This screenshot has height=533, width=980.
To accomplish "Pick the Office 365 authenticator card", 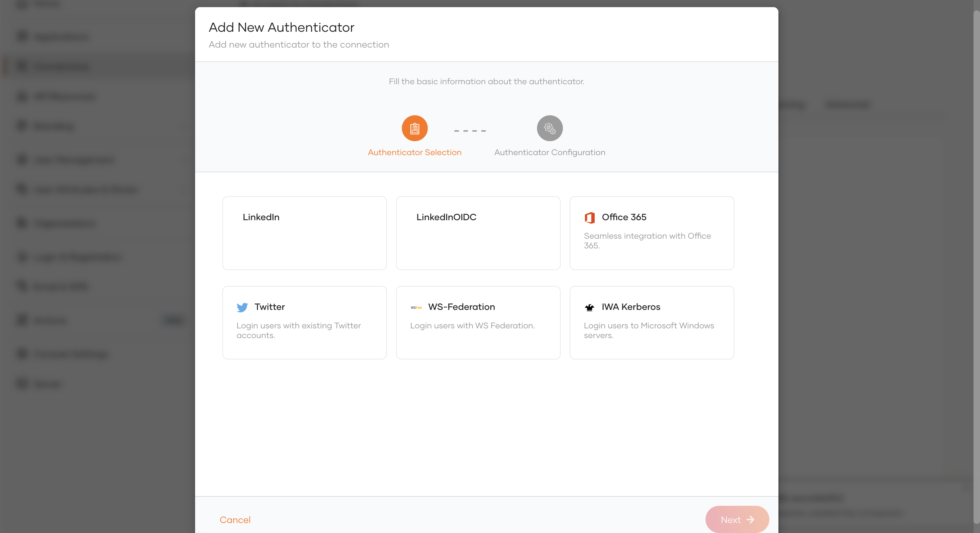I will [x=652, y=233].
